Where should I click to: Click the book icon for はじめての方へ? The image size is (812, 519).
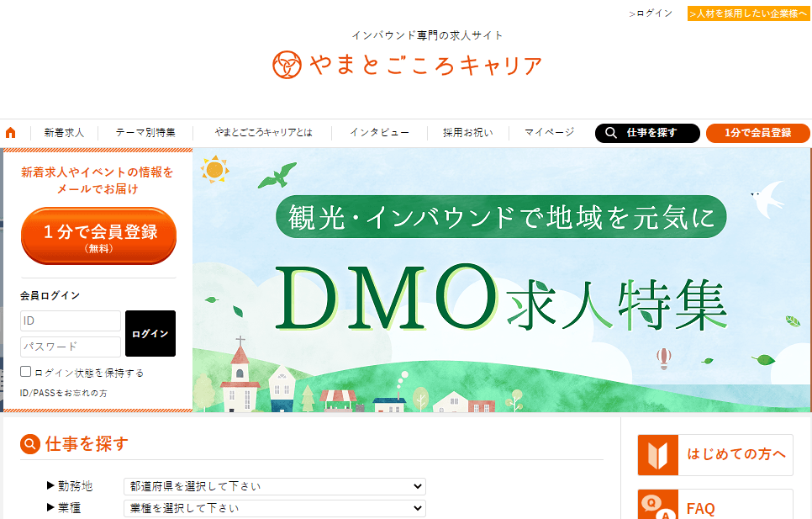(x=657, y=455)
